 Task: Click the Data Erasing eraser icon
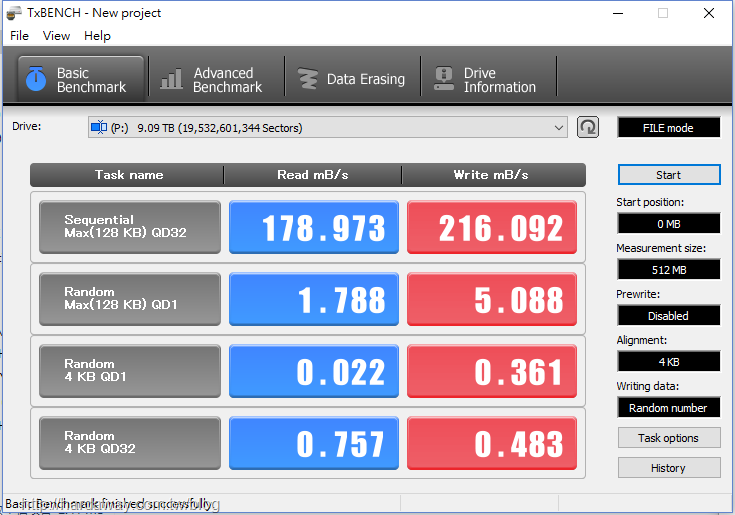click(x=308, y=79)
